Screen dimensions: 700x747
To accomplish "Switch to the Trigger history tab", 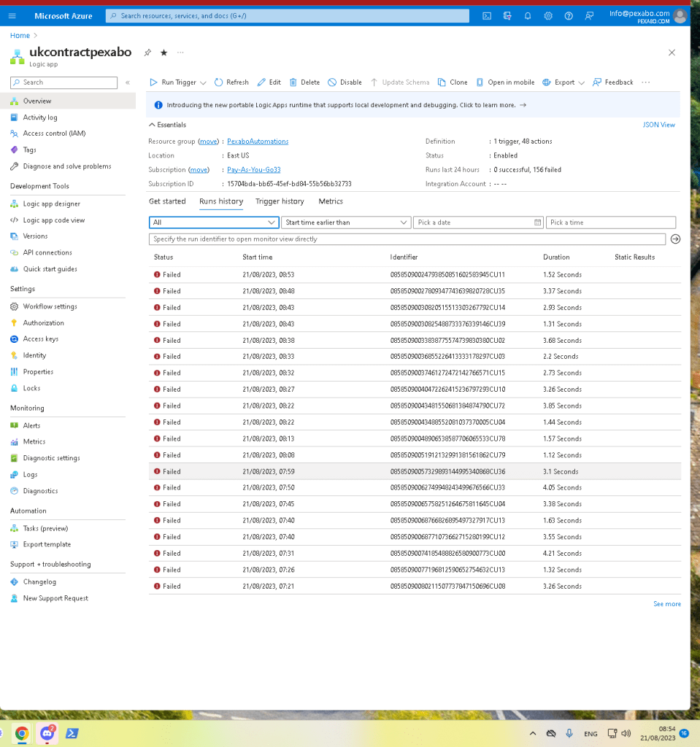I will click(x=280, y=201).
